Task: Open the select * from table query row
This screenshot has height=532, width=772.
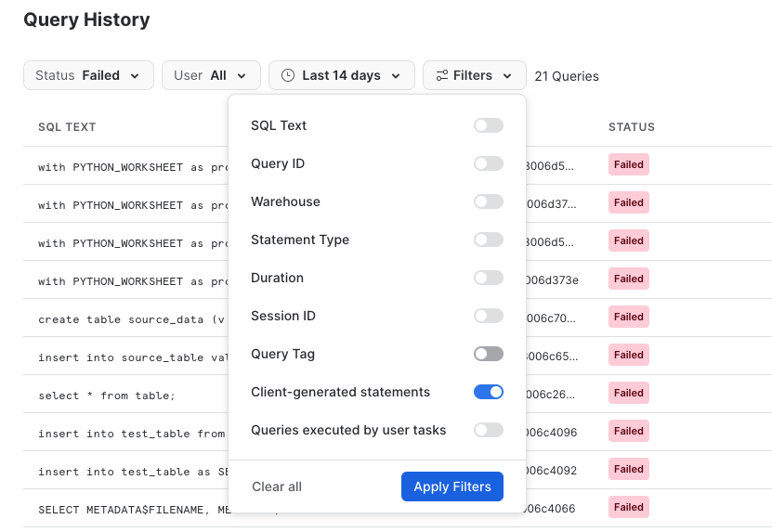Action: pos(107,396)
